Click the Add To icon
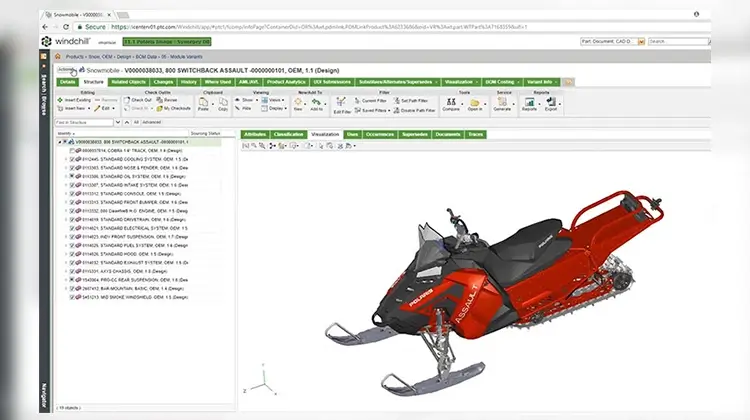The height and width of the screenshot is (420, 750). [316, 102]
